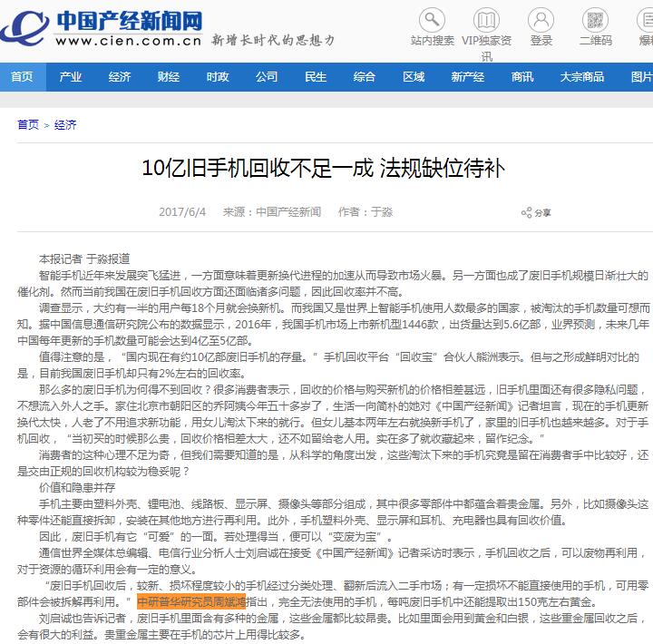Click the login user icon
653x644 pixels.
pyautogui.click(x=541, y=20)
